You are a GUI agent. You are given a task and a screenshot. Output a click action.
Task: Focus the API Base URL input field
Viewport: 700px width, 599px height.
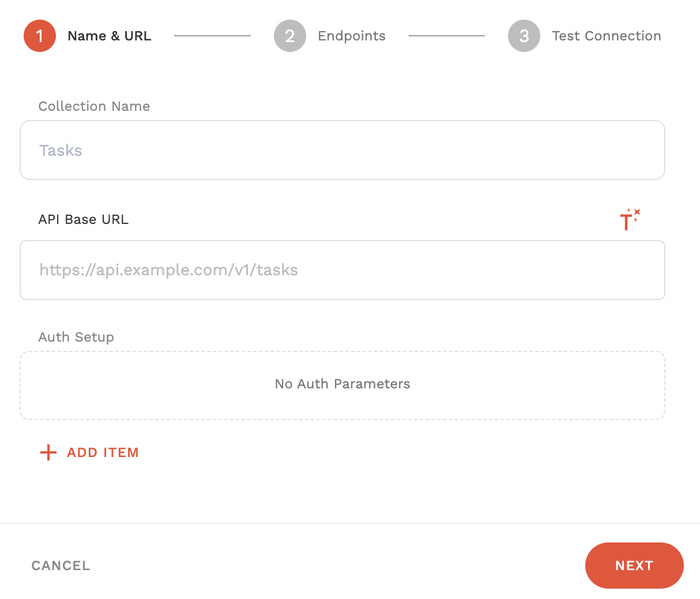(x=343, y=270)
